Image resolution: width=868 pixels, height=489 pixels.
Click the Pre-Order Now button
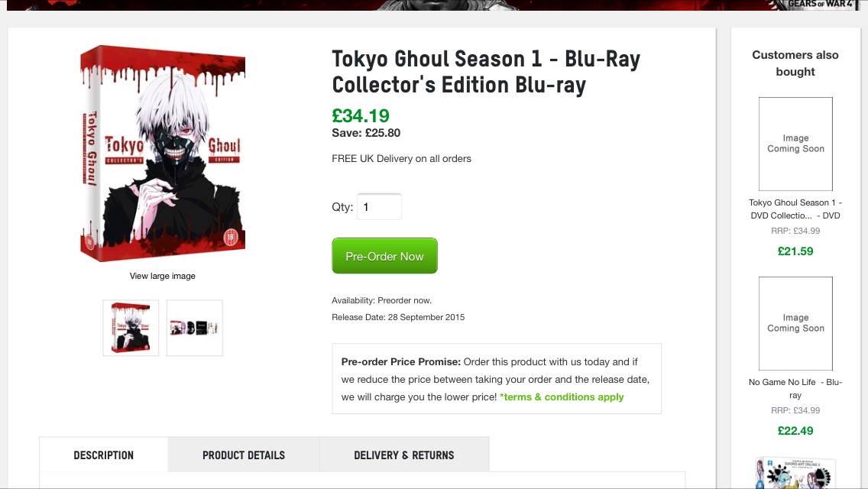coord(385,256)
